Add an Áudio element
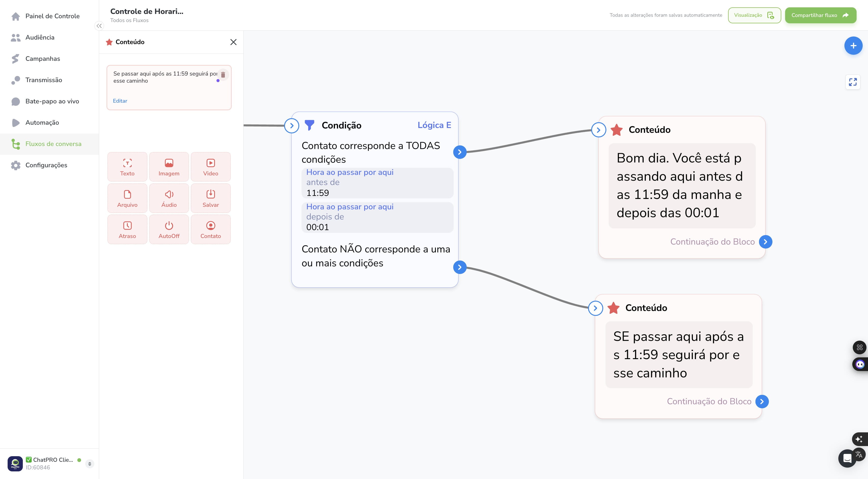This screenshot has width=868, height=479. point(169,198)
